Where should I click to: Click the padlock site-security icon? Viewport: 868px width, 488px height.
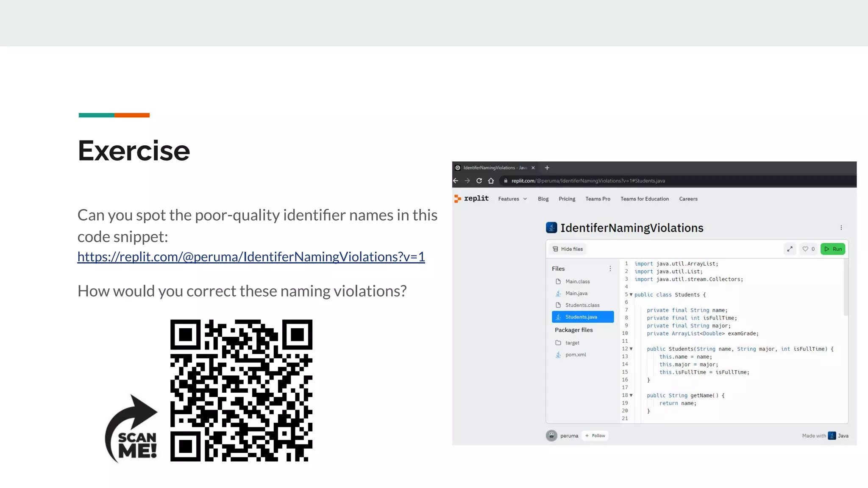pyautogui.click(x=506, y=181)
